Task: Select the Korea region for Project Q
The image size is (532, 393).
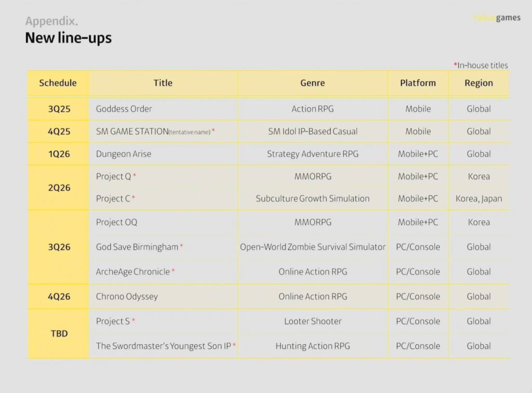Action: tap(478, 176)
